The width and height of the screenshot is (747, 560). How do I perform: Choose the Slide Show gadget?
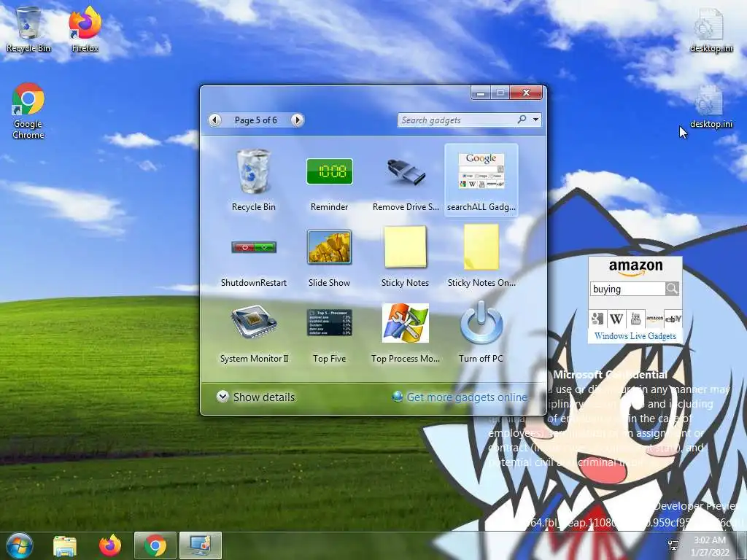point(329,256)
